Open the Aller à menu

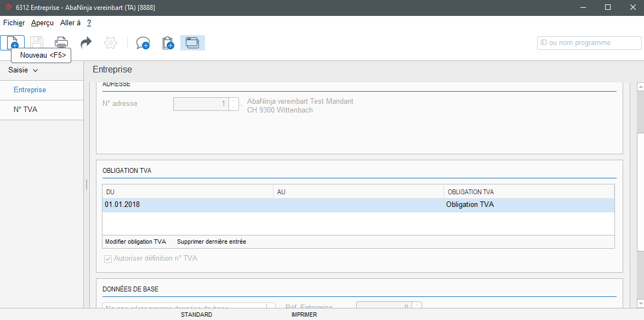pyautogui.click(x=70, y=23)
